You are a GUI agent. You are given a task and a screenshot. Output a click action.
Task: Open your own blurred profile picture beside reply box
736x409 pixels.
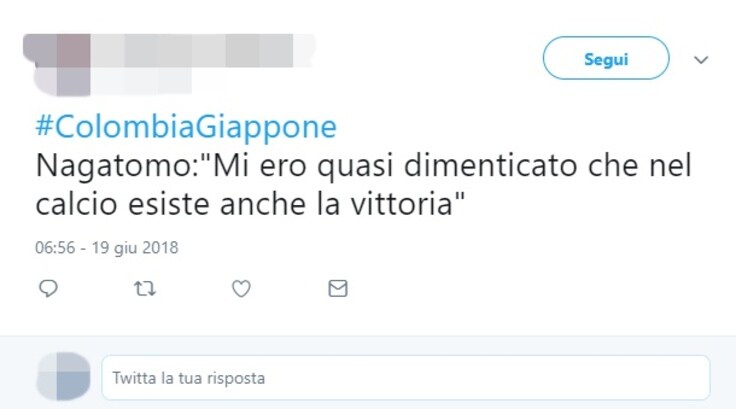click(63, 376)
